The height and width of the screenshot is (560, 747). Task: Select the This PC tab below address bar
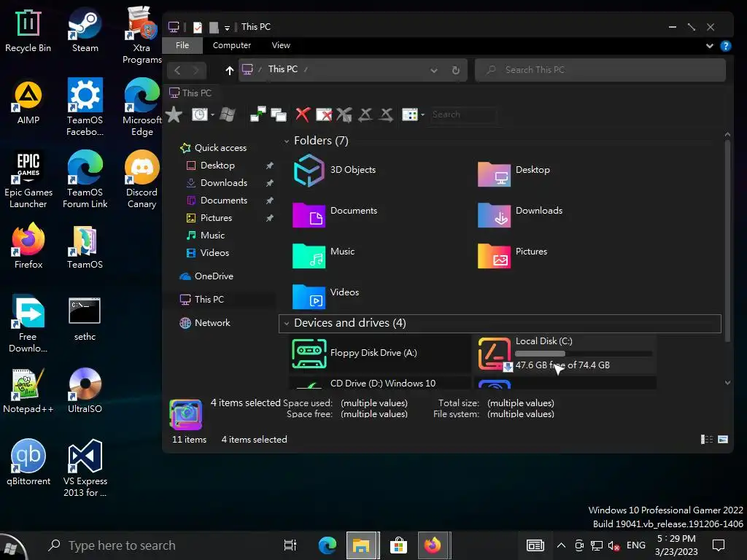[x=190, y=93]
